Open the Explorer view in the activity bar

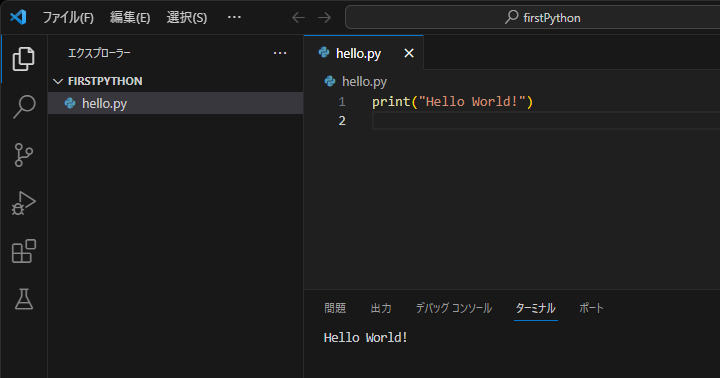click(x=23, y=59)
